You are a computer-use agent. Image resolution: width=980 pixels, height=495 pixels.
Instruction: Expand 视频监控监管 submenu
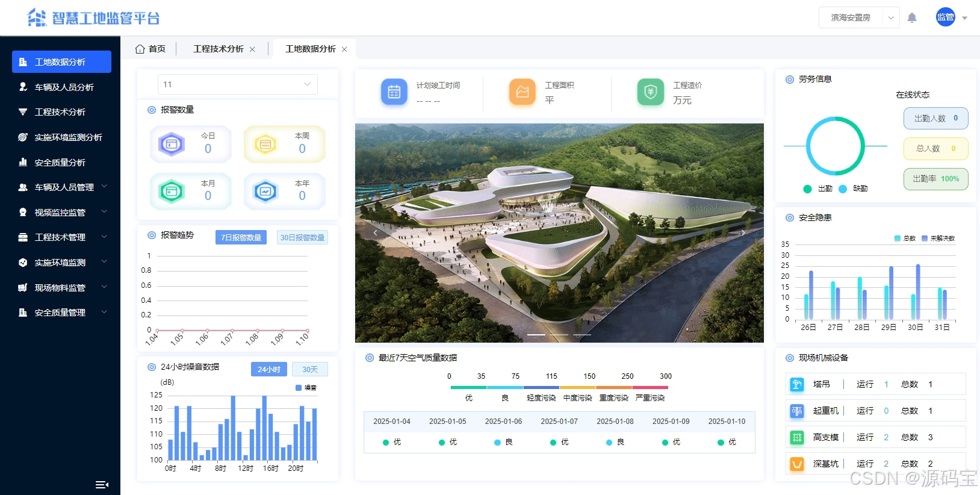coord(61,213)
